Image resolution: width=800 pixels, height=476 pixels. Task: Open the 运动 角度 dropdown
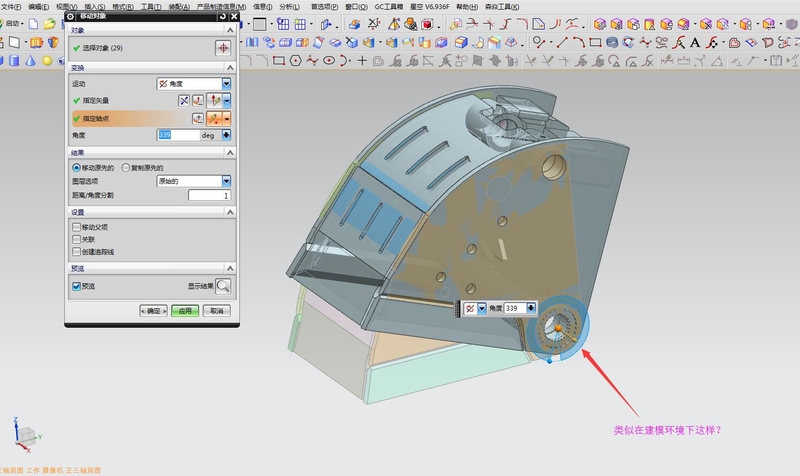[x=194, y=84]
